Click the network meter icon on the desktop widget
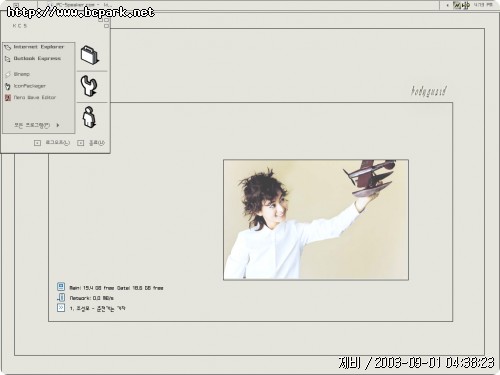Screen dimensions: 500x375 click(x=61, y=297)
